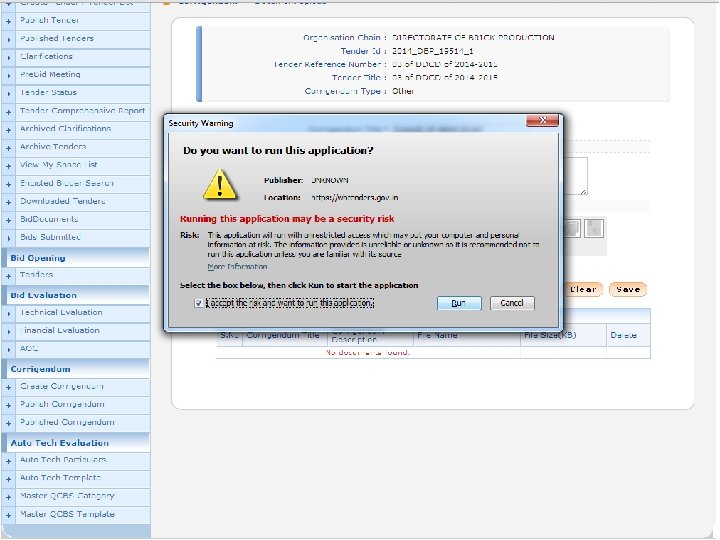Click the Corrigendum Title column header
Viewport: 720px width, 540px height.
click(x=283, y=335)
